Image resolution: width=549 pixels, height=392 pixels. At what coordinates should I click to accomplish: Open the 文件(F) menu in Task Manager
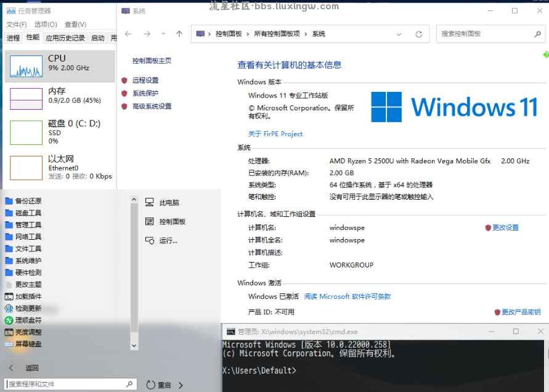pos(17,25)
